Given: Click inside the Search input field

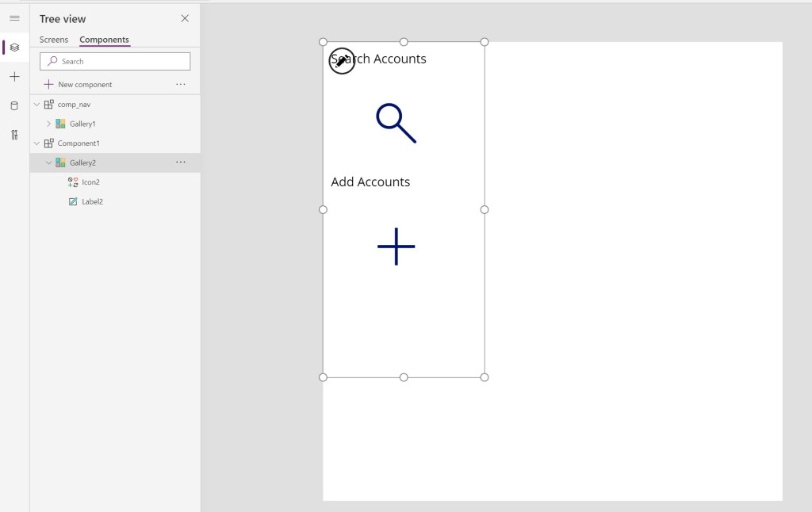Looking at the screenshot, I should tap(115, 61).
